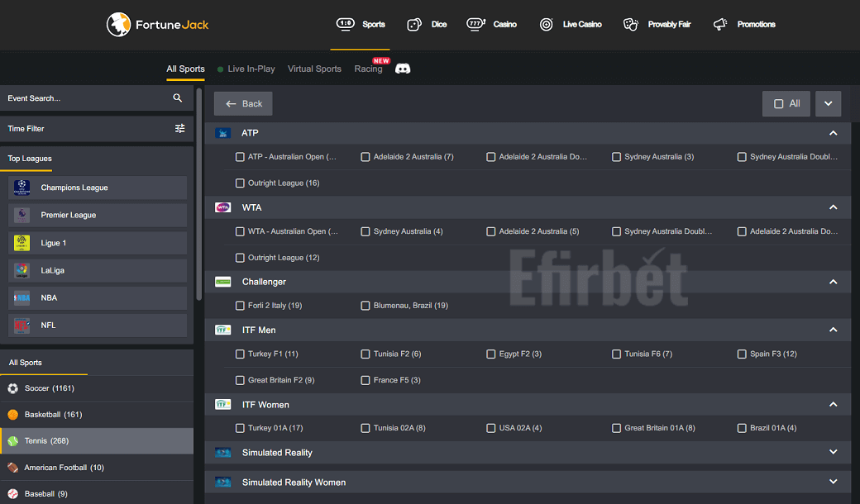Viewport: 860px width, 504px height.
Task: Expand the Simulated Reality section
Action: 834,452
